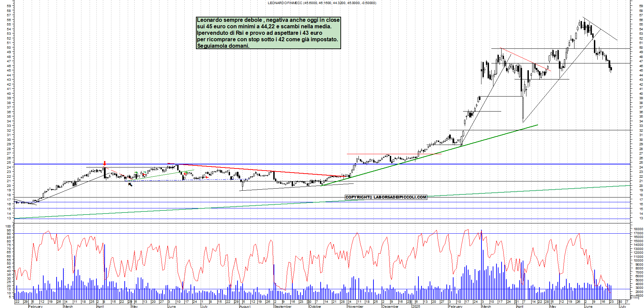The image size is (644, 308).
Task: Click the line 'Seguiamola domani.' in the note
Action: (x=223, y=46)
